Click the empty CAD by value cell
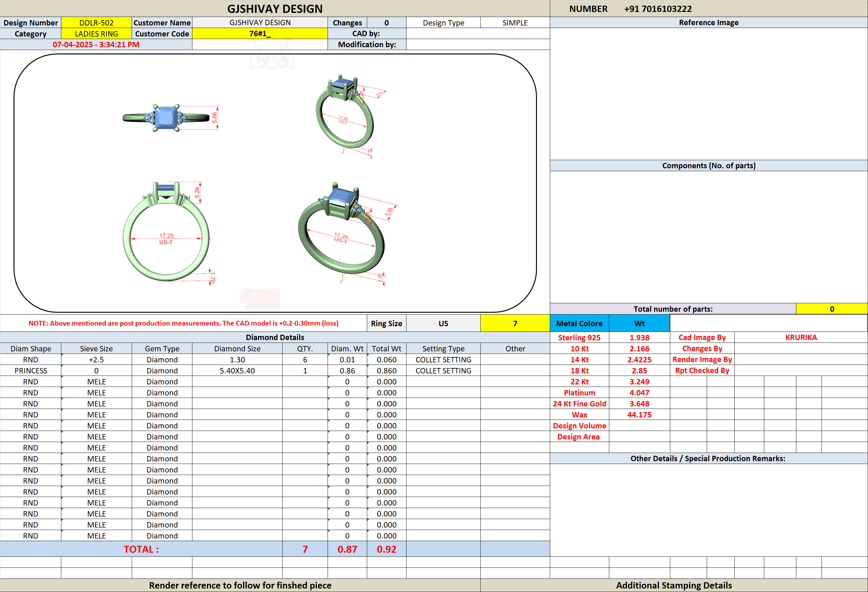This screenshot has width=868, height=592. 478,34
